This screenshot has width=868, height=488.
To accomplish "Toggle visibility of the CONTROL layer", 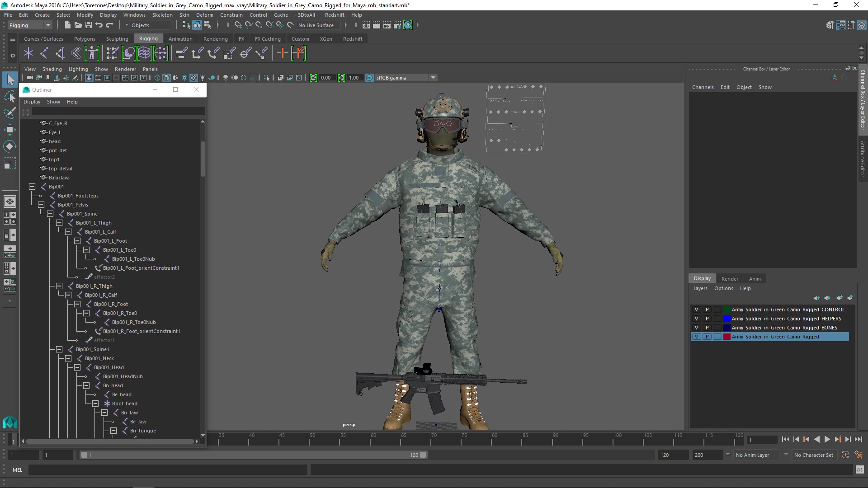I will pos(696,310).
